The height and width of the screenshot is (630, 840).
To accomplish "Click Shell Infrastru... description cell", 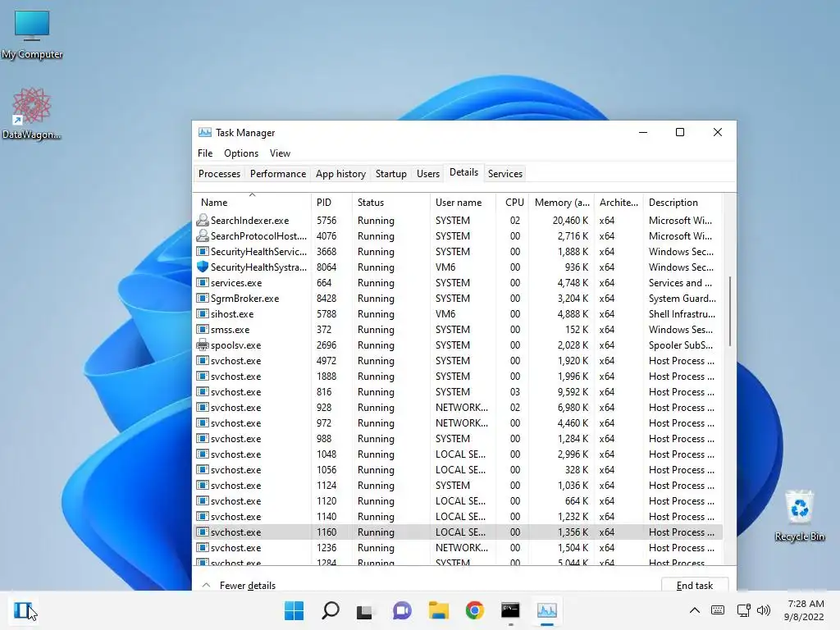I will [682, 313].
